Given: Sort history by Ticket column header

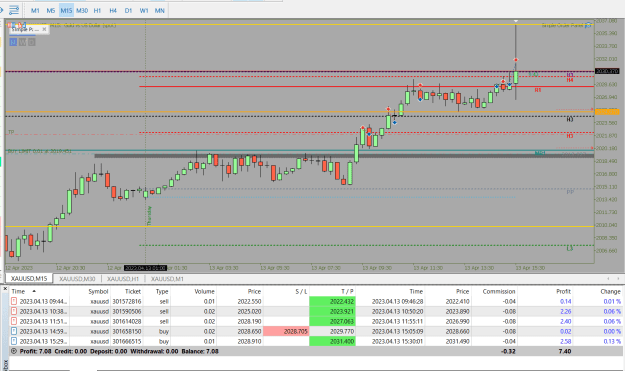Looking at the screenshot, I should [x=133, y=291].
